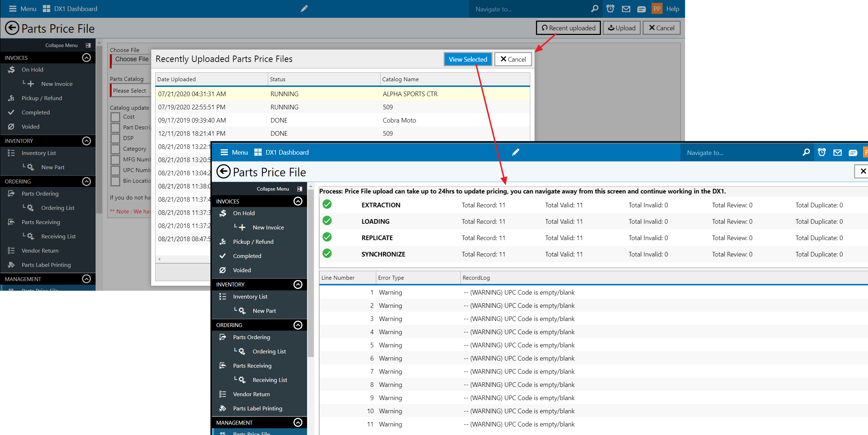Click the back arrow beside Parts Price File
The image size is (868, 435).
pyautogui.click(x=12, y=28)
